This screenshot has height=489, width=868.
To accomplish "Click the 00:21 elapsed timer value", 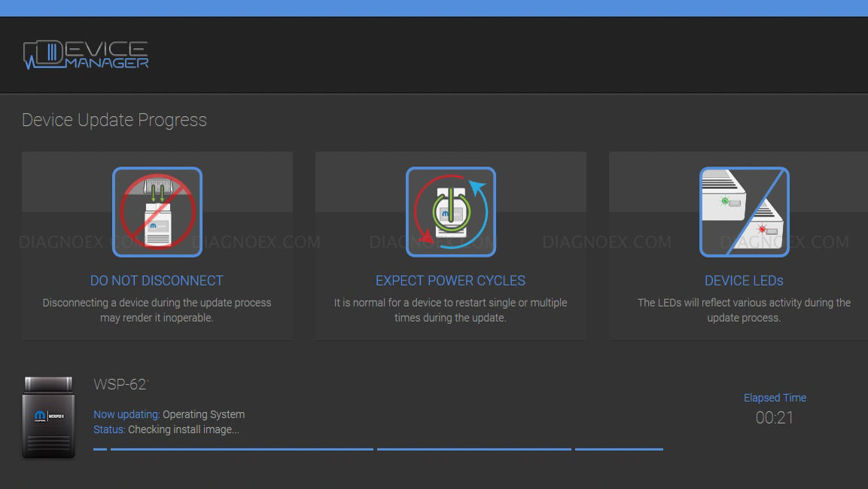I will coord(775,417).
